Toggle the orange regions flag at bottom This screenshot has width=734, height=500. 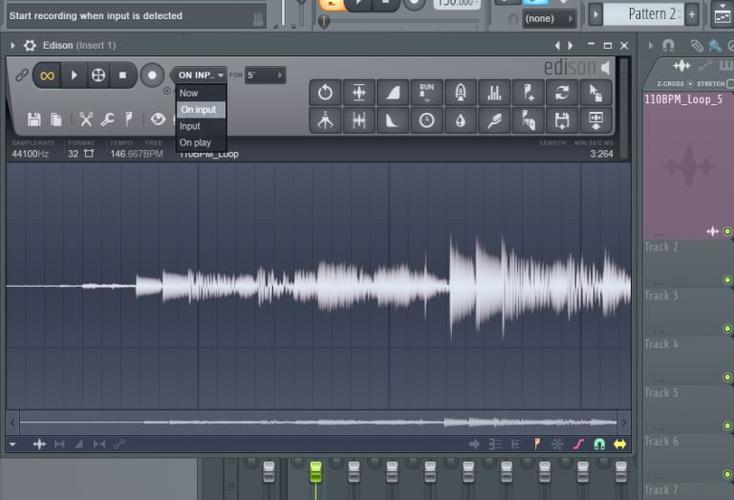pyautogui.click(x=537, y=444)
